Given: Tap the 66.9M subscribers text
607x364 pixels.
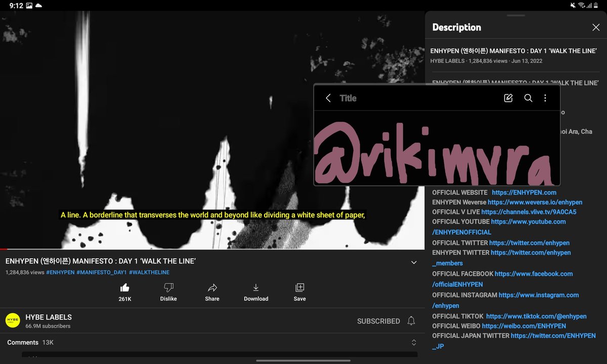Looking at the screenshot, I should [48, 326].
